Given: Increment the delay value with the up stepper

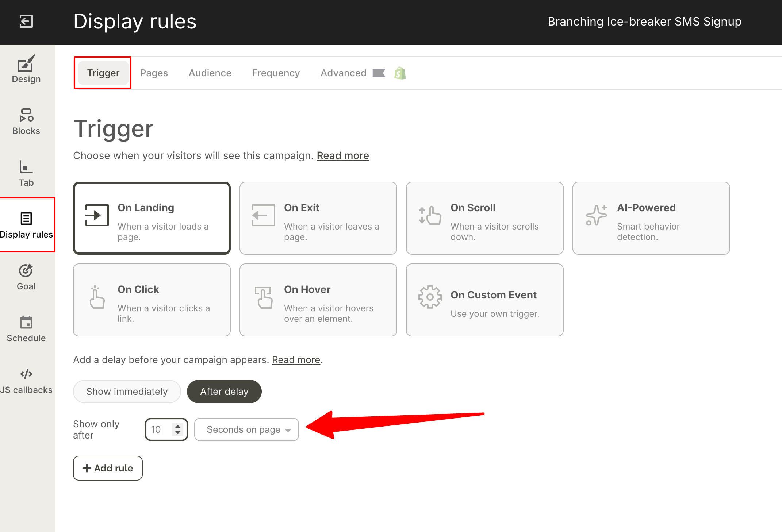Looking at the screenshot, I should [178, 426].
